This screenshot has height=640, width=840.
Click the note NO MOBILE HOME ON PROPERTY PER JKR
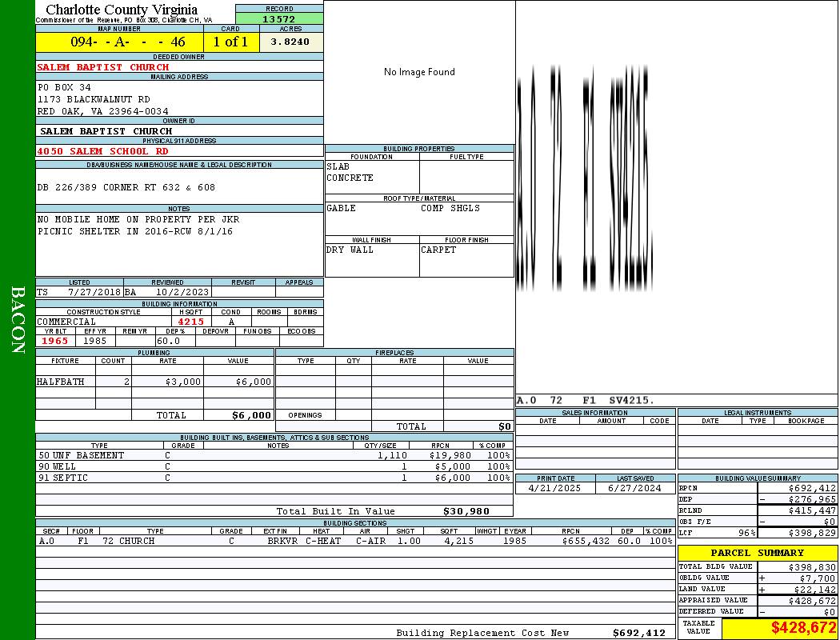tap(138, 219)
